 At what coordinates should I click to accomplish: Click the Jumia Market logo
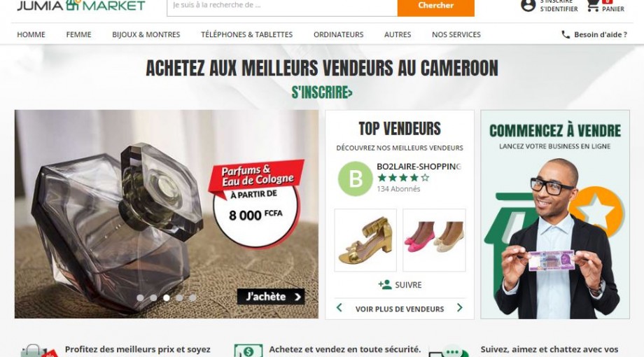click(x=81, y=6)
